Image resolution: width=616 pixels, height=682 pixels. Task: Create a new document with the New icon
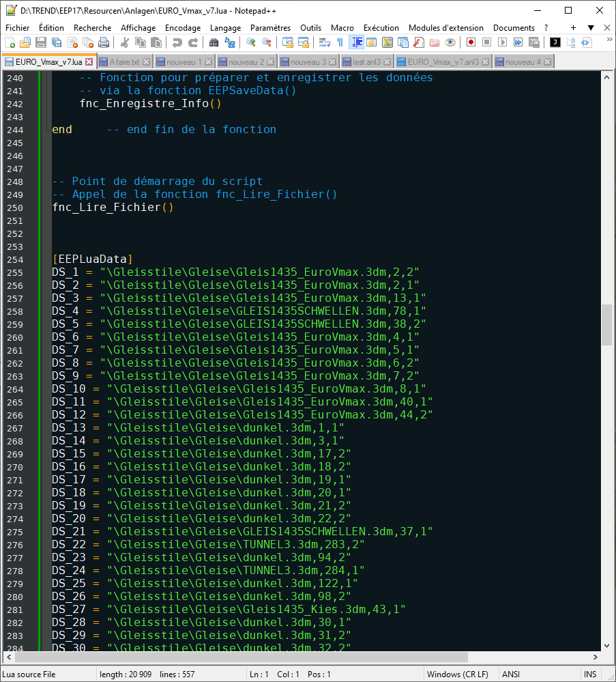tap(10, 42)
